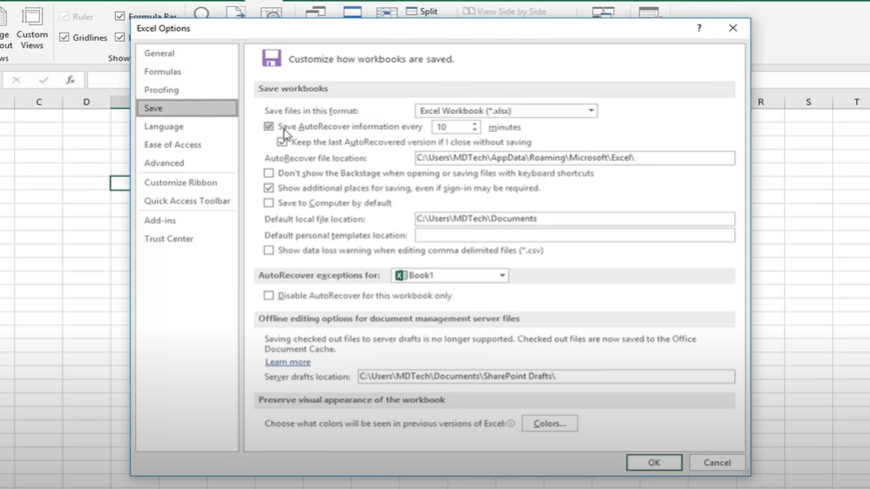Select column R header in worksheet
Viewport: 870px width, 489px height.
(x=761, y=102)
